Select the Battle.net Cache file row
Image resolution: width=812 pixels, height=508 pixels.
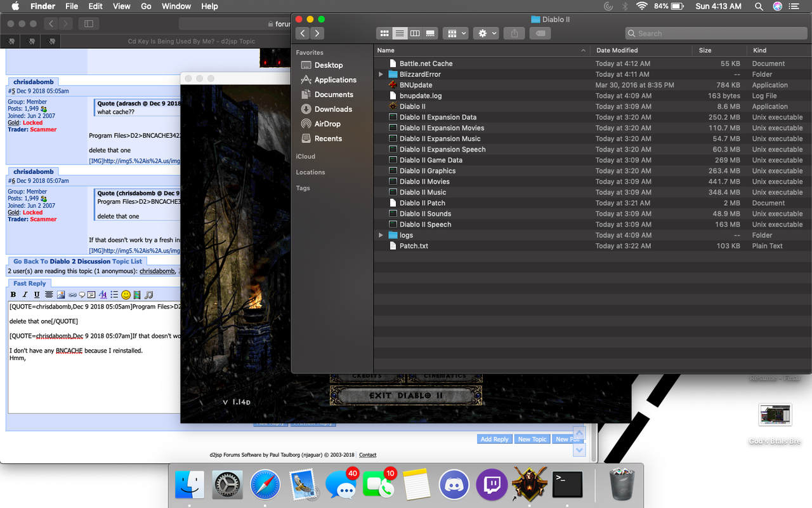tap(593, 63)
